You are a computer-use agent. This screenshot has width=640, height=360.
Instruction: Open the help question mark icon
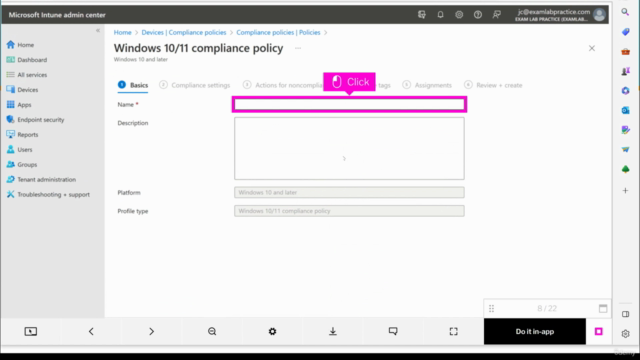[x=478, y=15]
